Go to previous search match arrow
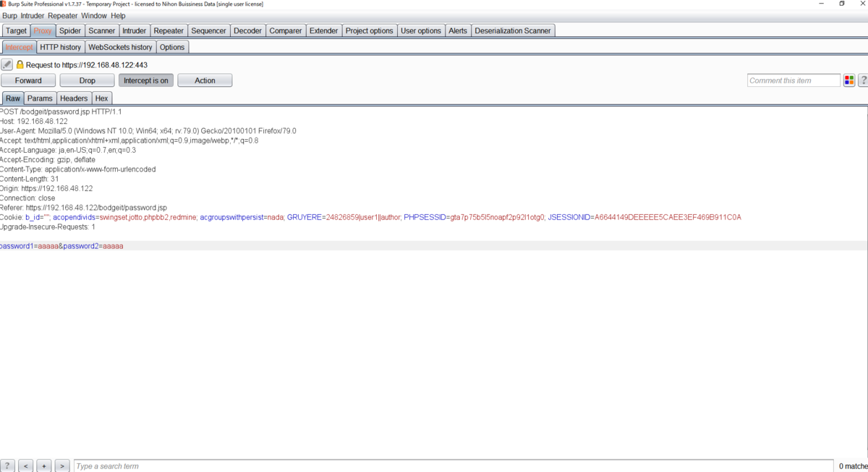 [26, 466]
